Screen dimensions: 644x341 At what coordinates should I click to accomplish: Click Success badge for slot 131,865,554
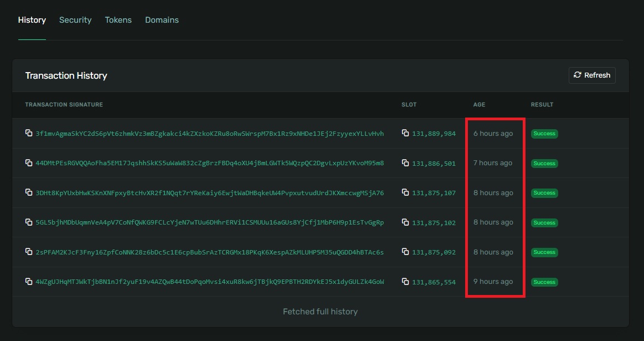click(544, 282)
